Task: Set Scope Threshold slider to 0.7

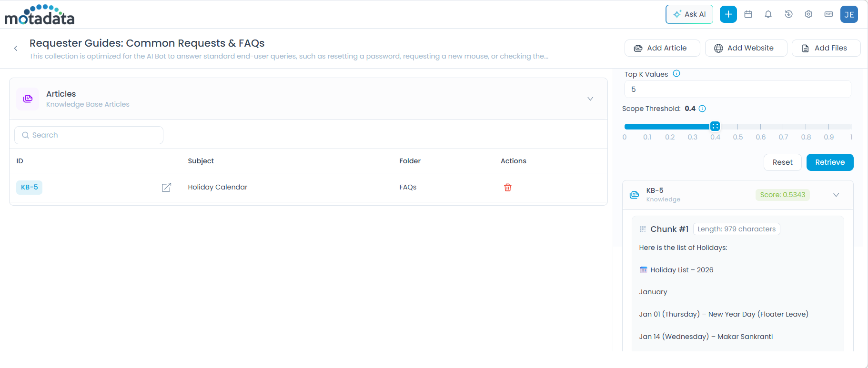Action: 783,127
